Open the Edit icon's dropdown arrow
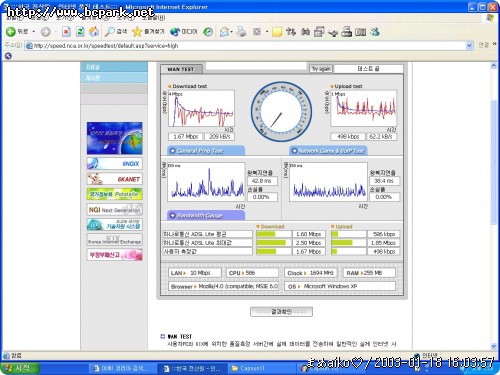 267,32
